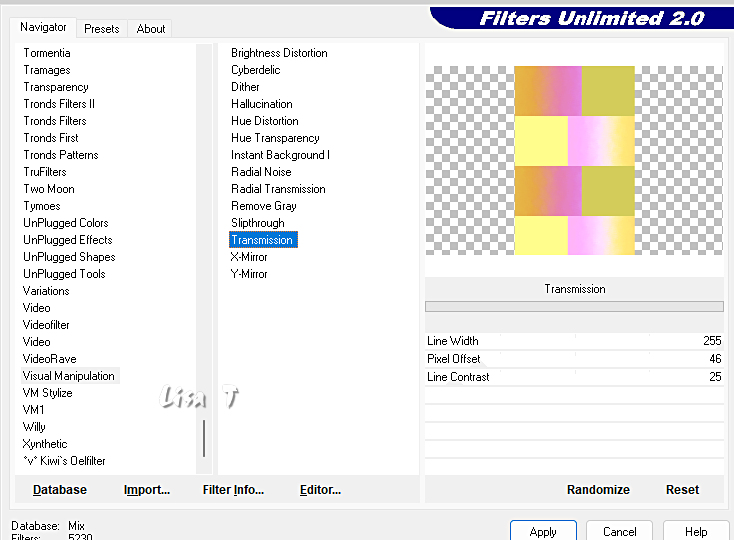This screenshot has width=734, height=540.
Task: Select VideoRave category
Action: [x=50, y=359]
